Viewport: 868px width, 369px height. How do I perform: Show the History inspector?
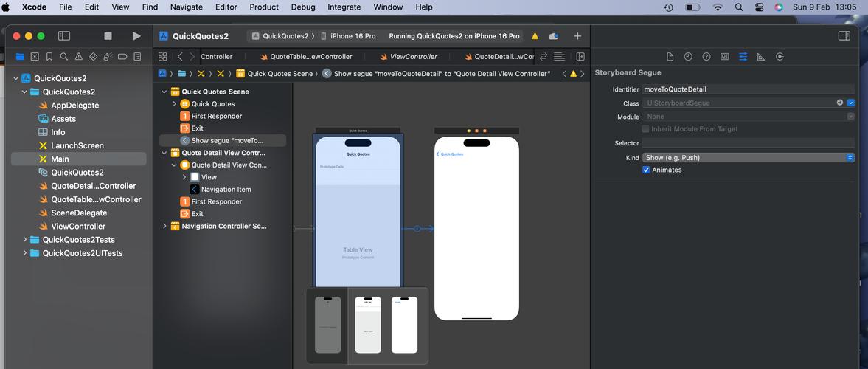click(x=688, y=57)
